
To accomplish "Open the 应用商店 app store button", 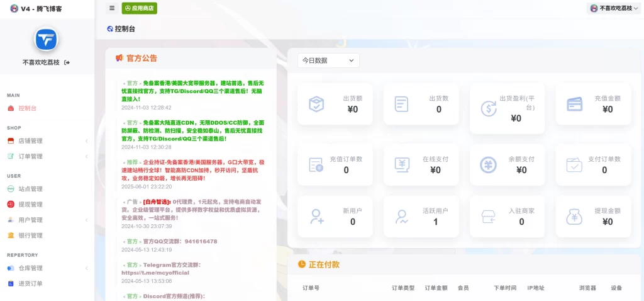I will [139, 8].
